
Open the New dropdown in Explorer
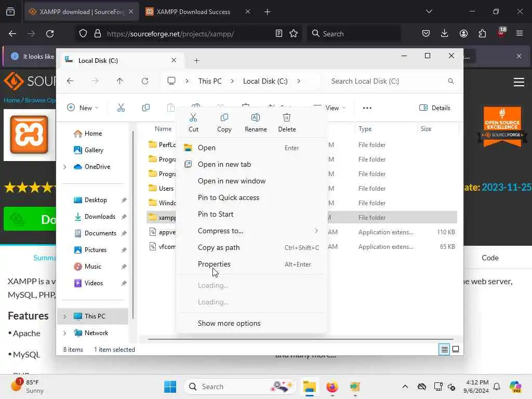(83, 108)
